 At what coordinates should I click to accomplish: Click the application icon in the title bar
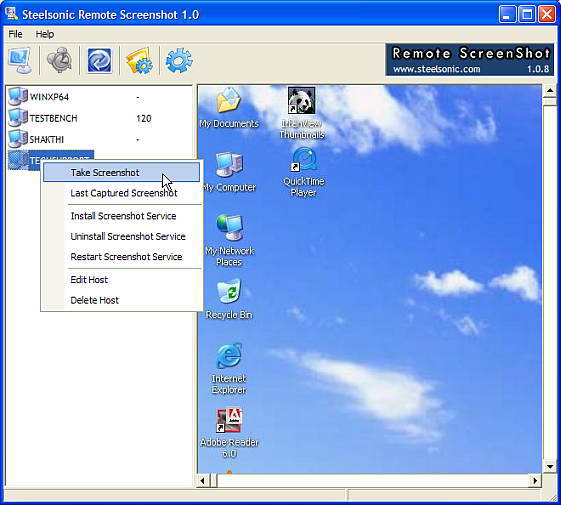point(11,14)
